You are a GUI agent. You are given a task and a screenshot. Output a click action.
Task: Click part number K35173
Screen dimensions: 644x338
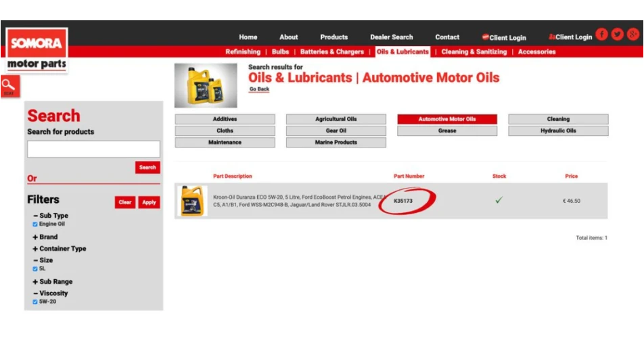pyautogui.click(x=403, y=201)
